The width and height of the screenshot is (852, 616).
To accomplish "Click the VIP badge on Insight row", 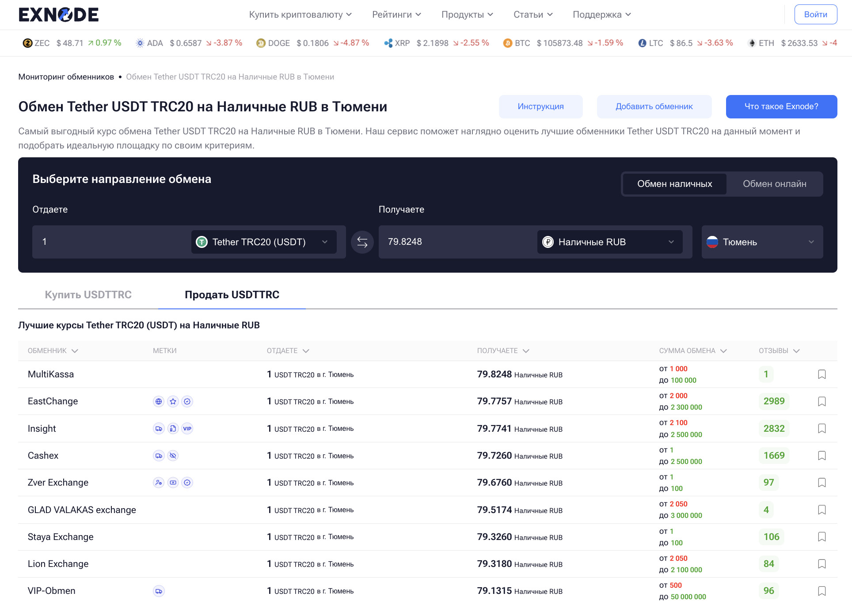I will coord(187,429).
